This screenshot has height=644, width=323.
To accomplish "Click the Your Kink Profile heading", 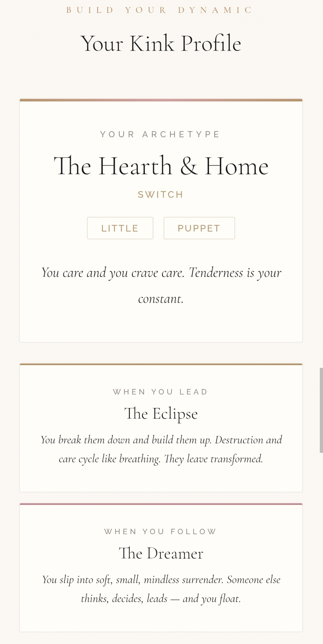I will point(161,43).
